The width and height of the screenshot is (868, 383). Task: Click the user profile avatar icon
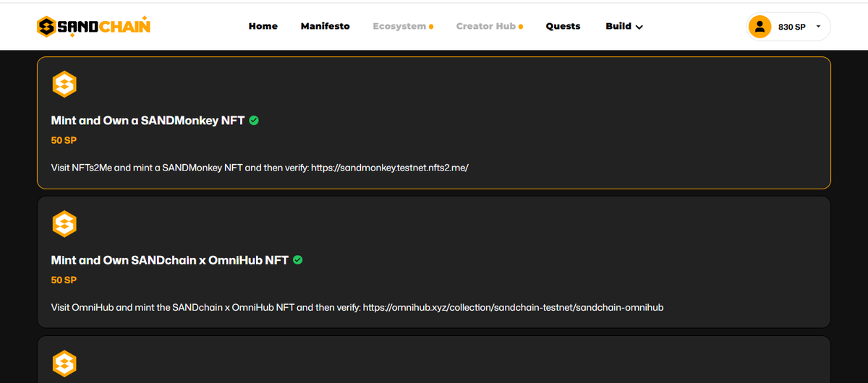[x=759, y=27]
